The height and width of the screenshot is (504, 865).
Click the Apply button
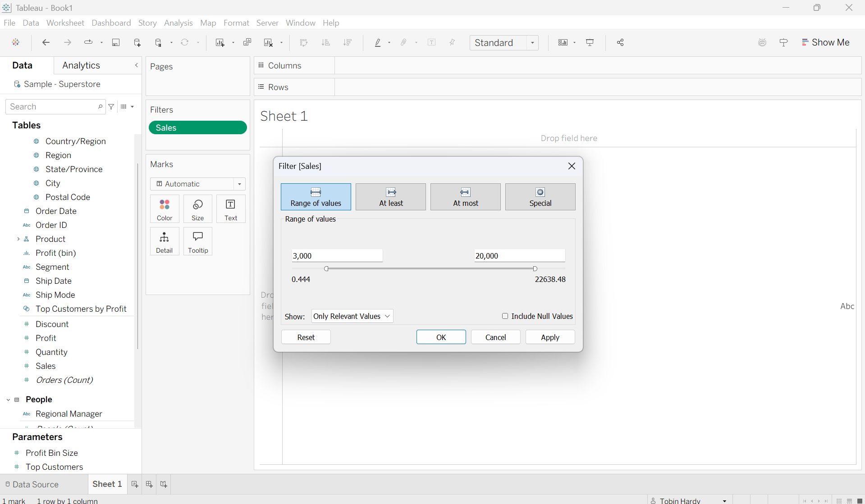coord(550,337)
